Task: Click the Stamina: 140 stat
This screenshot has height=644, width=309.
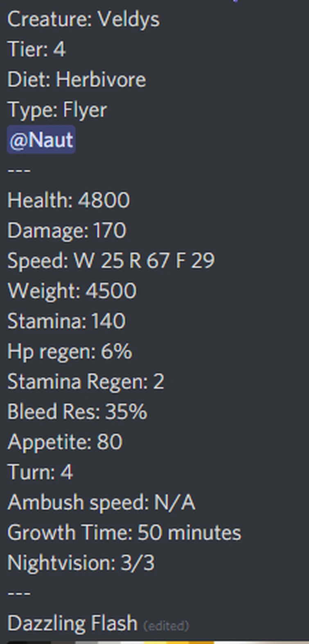Action: (66, 321)
